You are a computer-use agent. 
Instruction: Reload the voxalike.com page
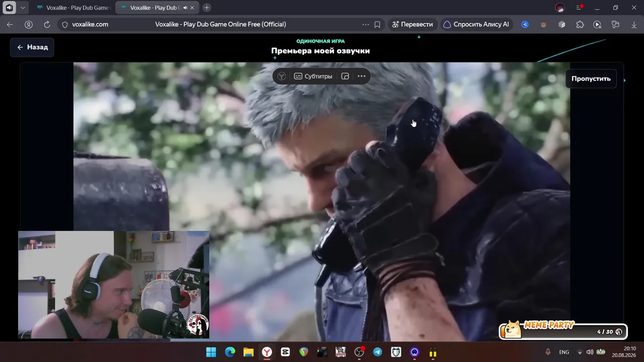tap(47, 24)
